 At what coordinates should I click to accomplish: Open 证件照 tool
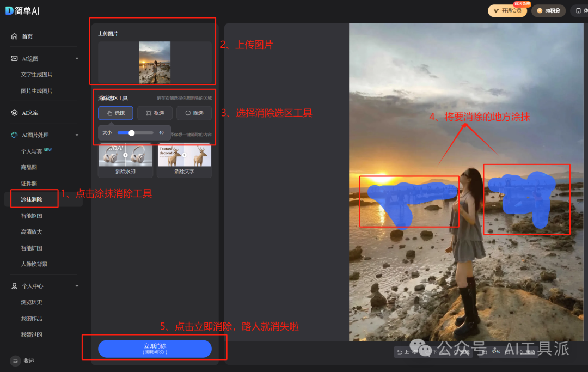click(29, 184)
